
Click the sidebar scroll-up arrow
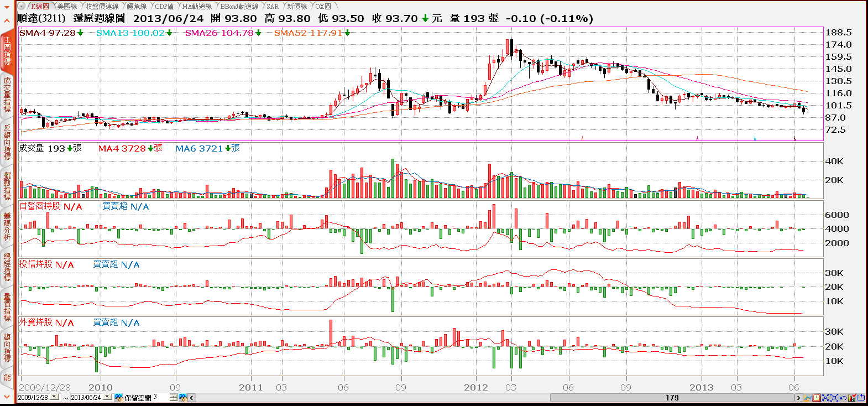tap(7, 22)
